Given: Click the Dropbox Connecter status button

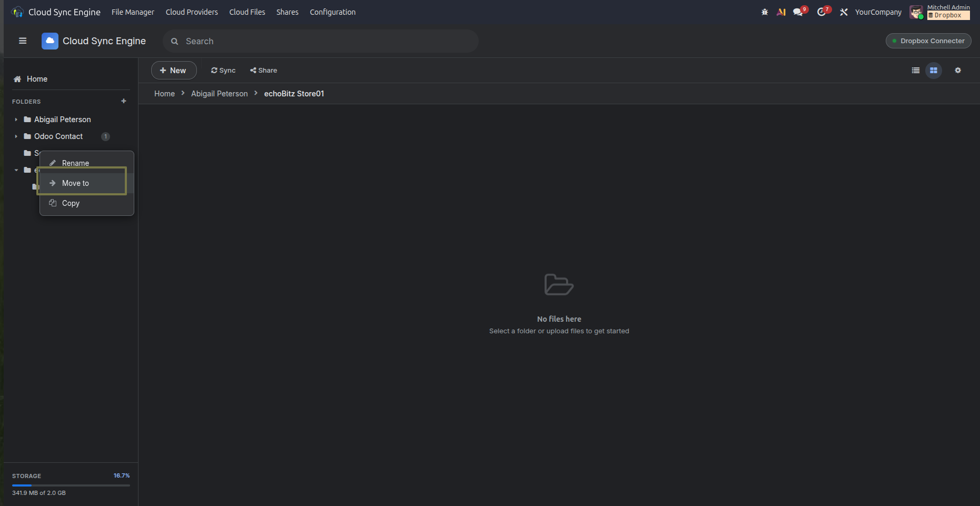Looking at the screenshot, I should 928,41.
